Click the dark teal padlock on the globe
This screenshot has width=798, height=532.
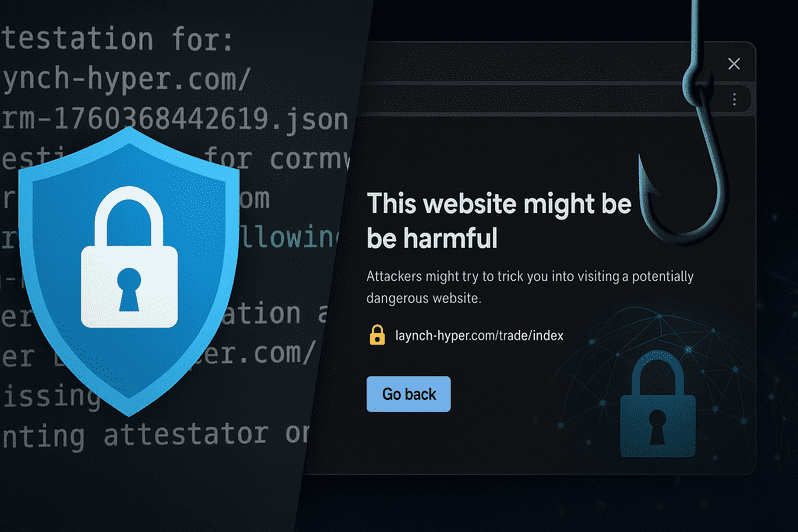coord(658,404)
